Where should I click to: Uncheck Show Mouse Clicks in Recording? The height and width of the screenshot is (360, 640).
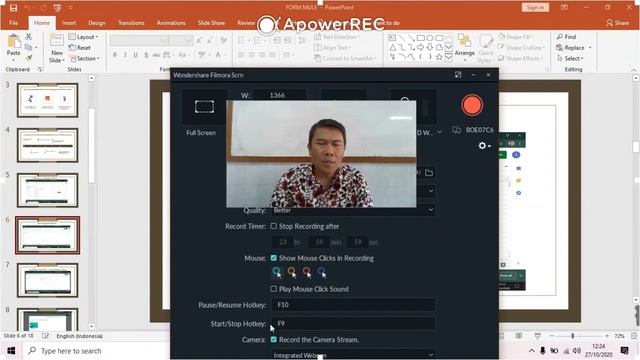273,258
